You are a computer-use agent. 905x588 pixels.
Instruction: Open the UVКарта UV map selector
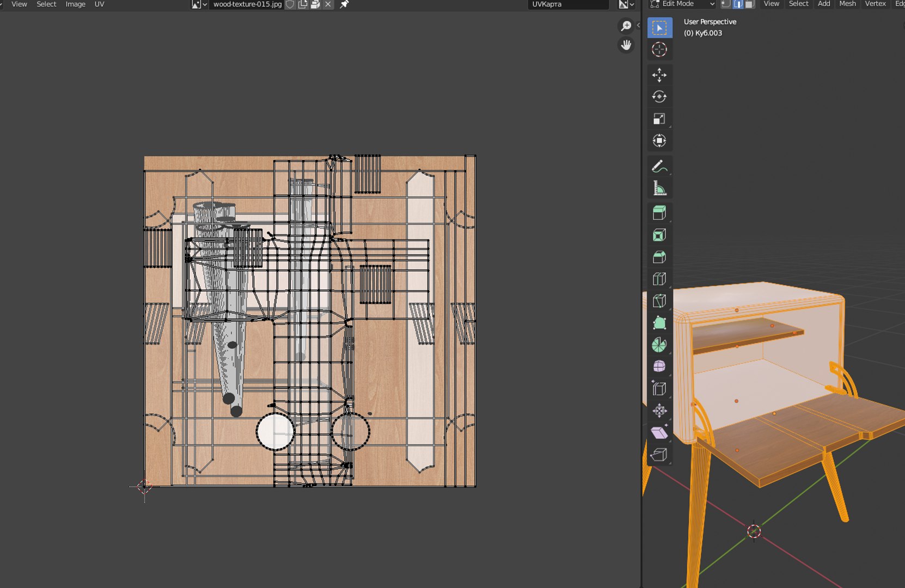pos(568,4)
